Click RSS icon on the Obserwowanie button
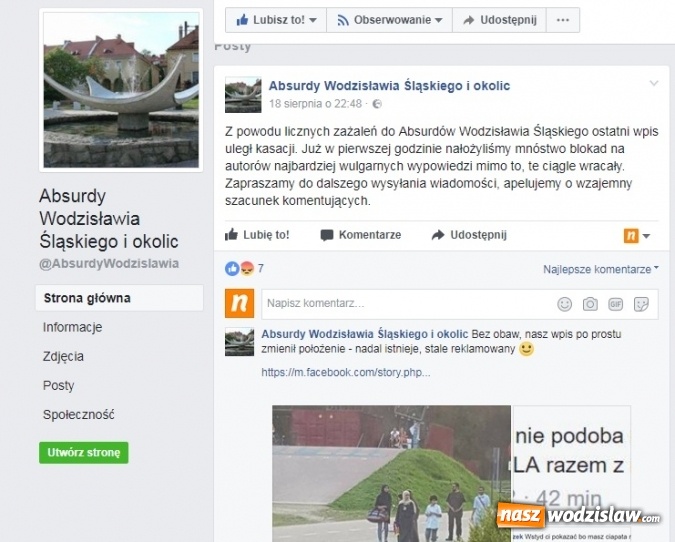 click(343, 20)
